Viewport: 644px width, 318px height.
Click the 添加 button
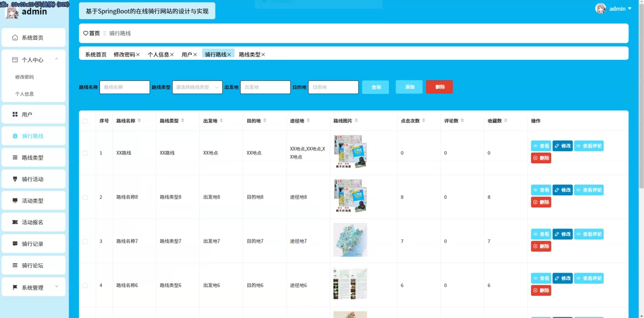click(409, 87)
